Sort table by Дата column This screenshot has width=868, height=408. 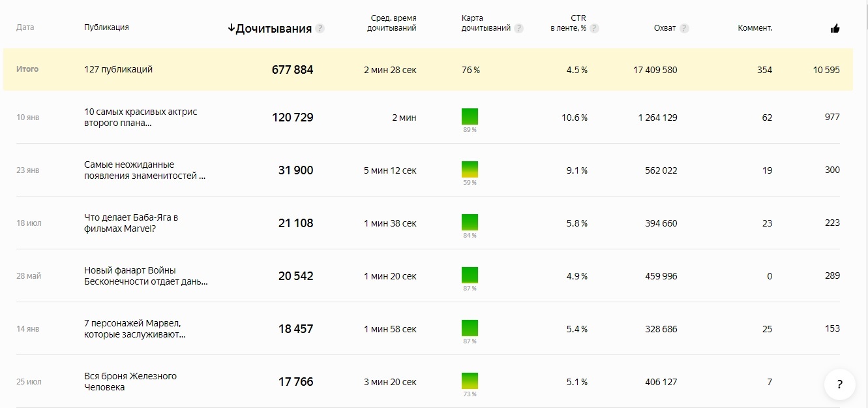coord(25,27)
